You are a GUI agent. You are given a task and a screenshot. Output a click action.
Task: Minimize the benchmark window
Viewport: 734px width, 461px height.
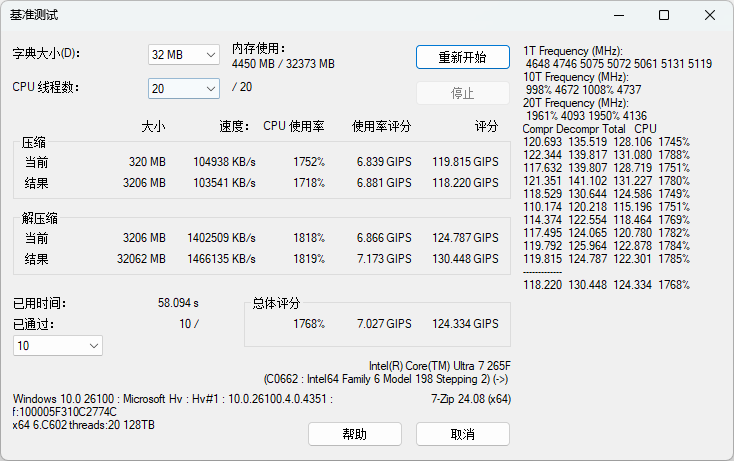(619, 15)
